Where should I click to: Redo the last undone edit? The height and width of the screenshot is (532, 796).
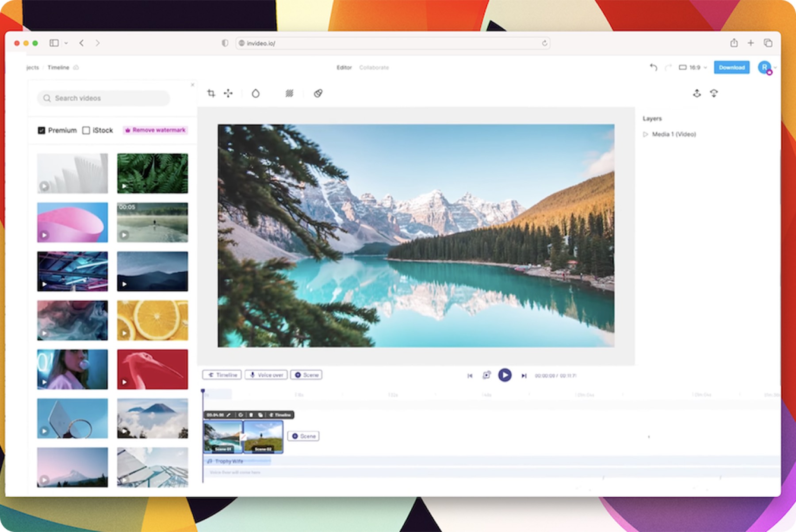click(x=668, y=67)
